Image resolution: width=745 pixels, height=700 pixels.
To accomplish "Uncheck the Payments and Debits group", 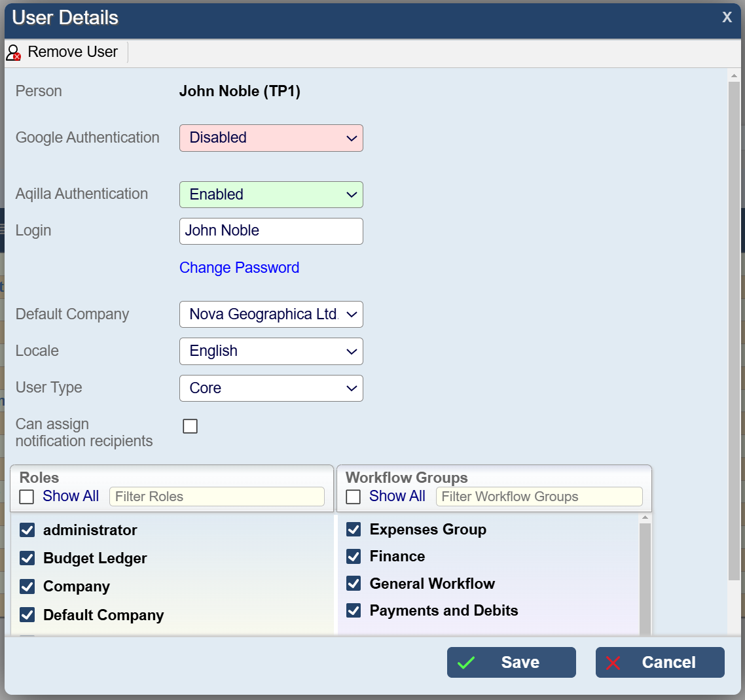I will point(354,610).
